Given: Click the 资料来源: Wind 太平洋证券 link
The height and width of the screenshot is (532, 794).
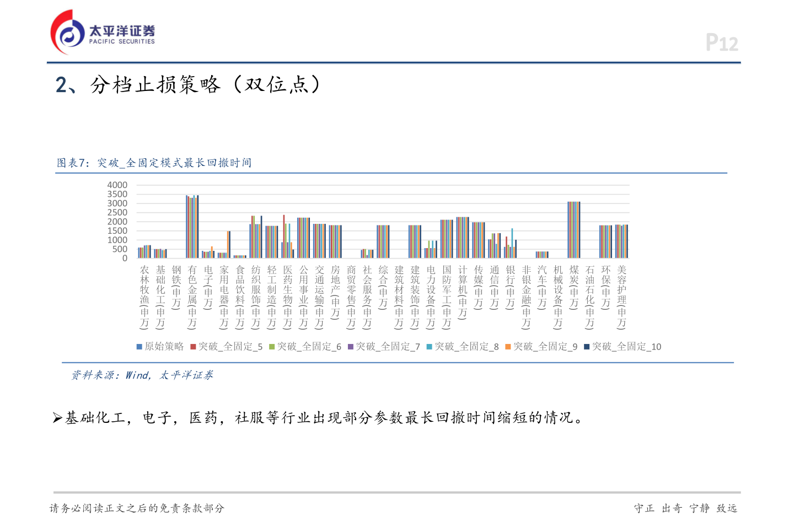Looking at the screenshot, I should 144,375.
